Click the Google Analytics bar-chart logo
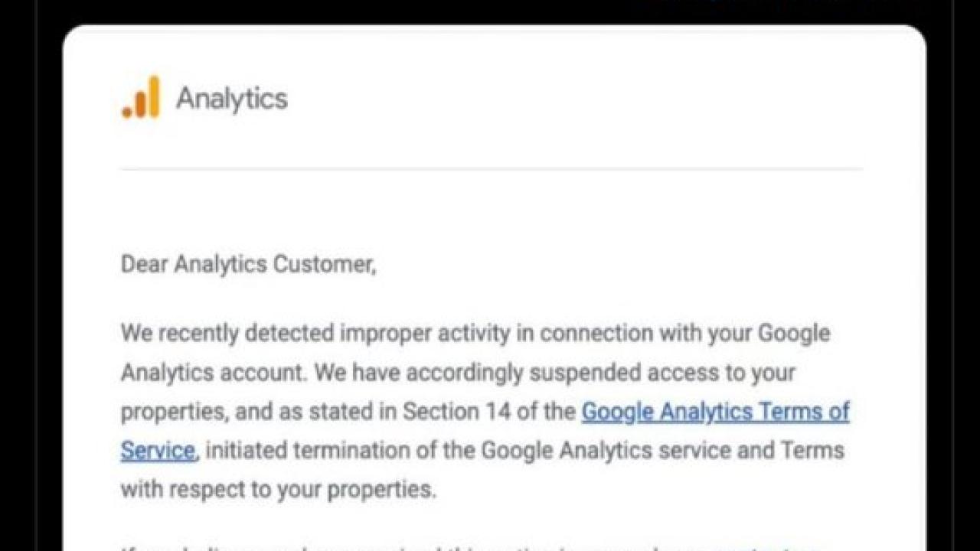Screen dimensions: 980x551 coord(141,97)
